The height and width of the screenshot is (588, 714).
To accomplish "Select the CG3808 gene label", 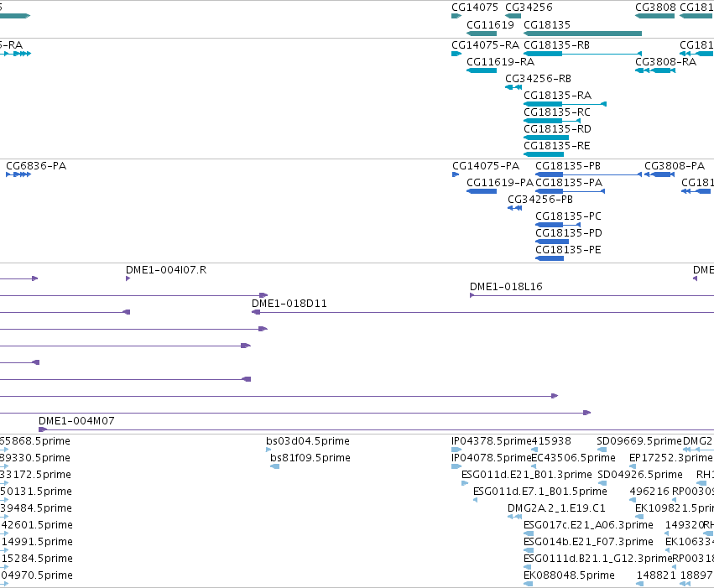I will (656, 8).
